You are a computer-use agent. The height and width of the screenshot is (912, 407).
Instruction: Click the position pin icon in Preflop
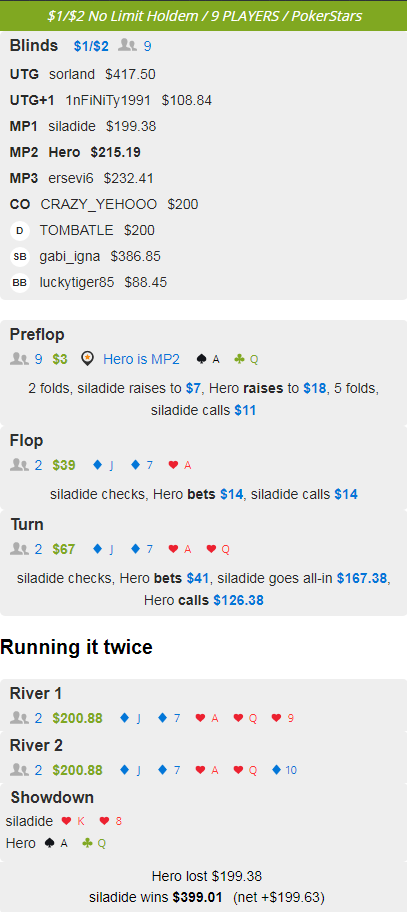[x=88, y=359]
